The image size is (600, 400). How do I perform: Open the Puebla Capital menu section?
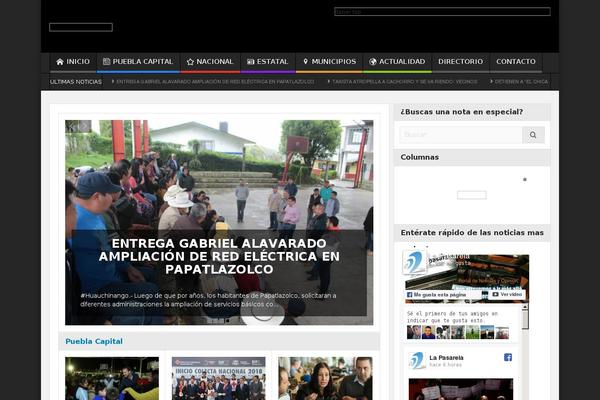click(x=138, y=62)
